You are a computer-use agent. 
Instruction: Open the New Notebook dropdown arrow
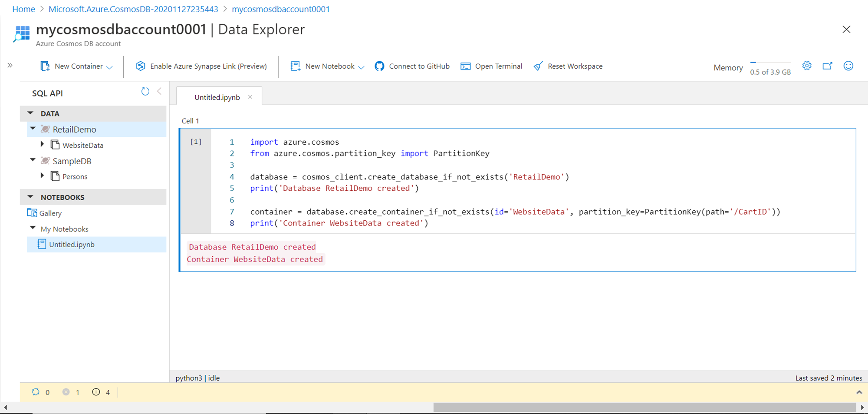361,67
